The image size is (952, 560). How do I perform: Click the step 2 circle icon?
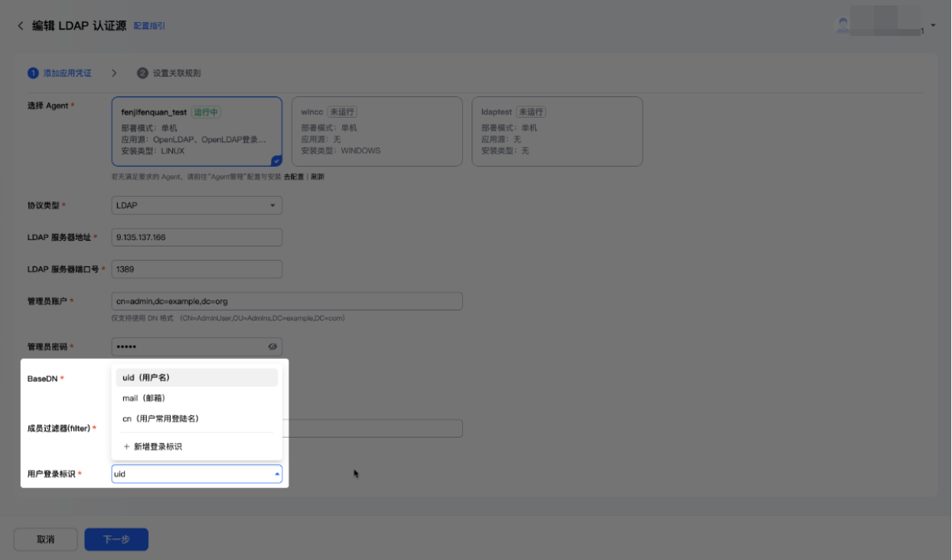[x=142, y=73]
